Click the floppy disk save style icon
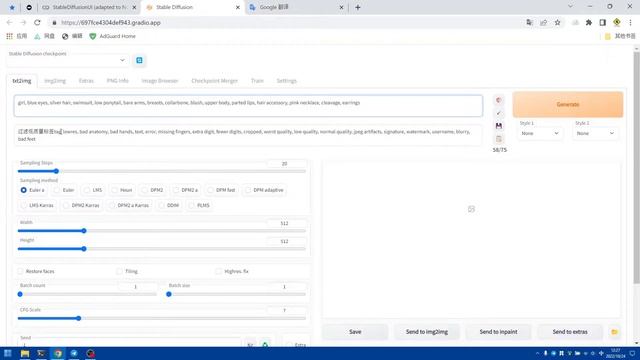 (x=498, y=126)
